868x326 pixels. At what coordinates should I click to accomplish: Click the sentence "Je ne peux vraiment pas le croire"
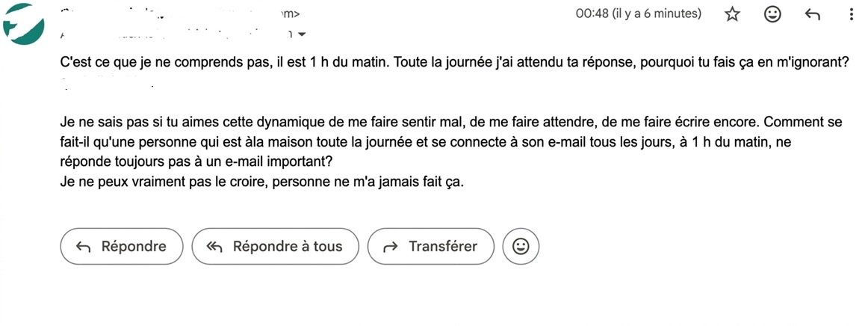click(x=261, y=182)
